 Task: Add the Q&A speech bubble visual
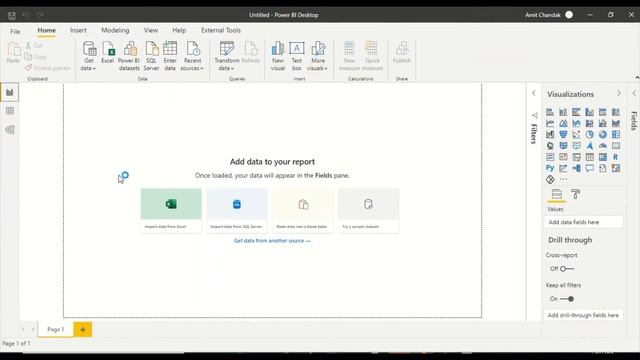[589, 168]
